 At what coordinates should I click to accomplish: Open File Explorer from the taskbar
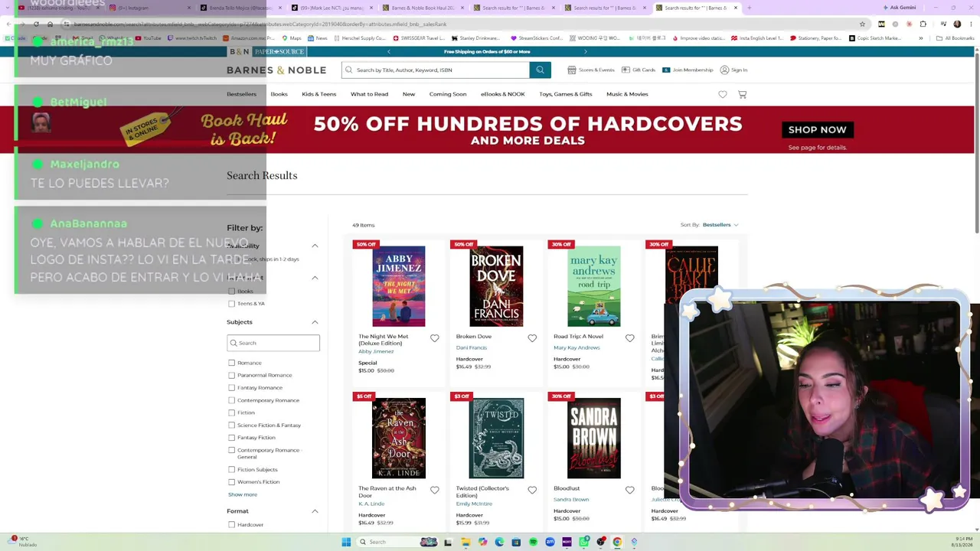pyautogui.click(x=465, y=542)
